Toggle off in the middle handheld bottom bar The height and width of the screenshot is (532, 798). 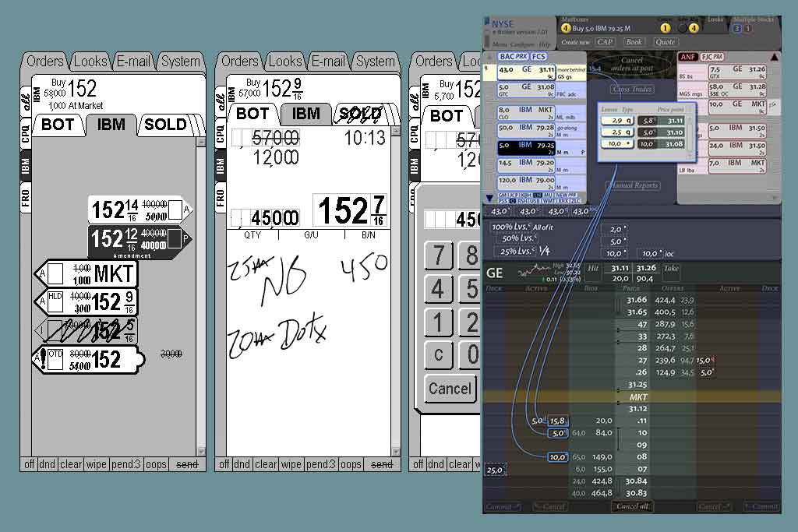[x=224, y=464]
